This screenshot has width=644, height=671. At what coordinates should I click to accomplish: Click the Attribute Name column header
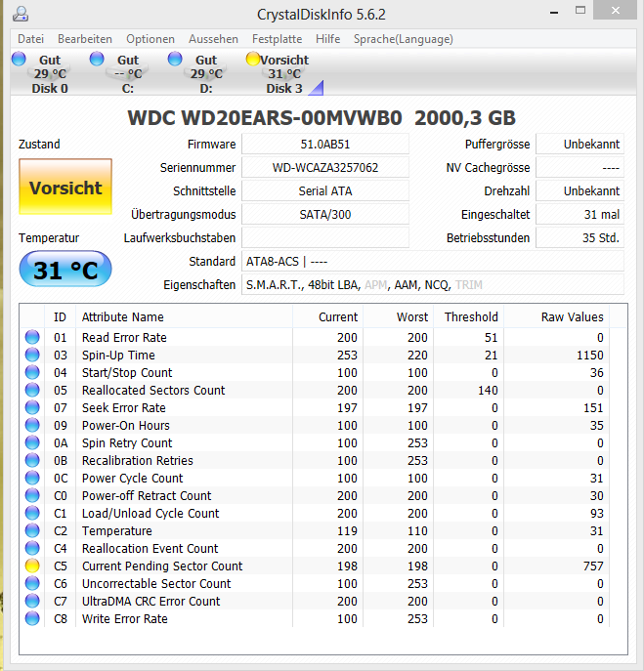click(184, 316)
